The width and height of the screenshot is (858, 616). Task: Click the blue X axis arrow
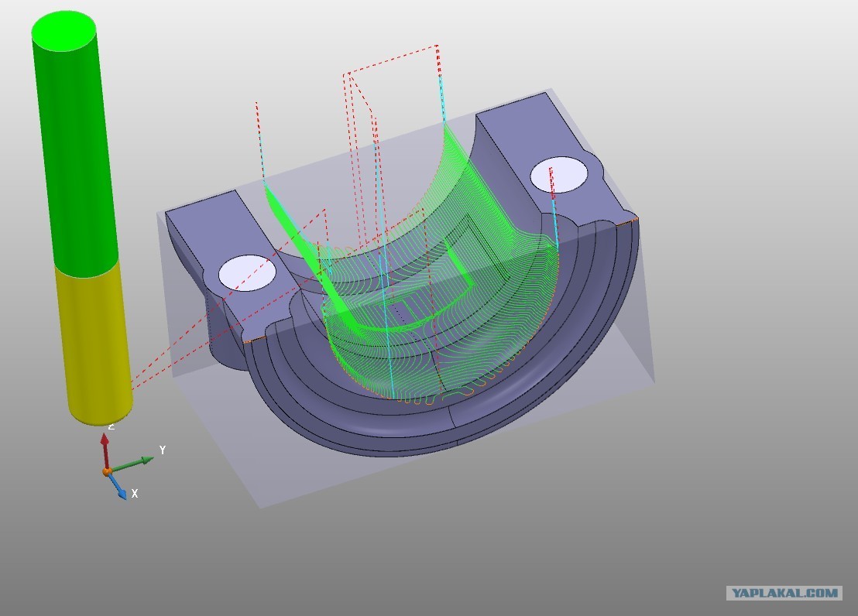tap(117, 486)
